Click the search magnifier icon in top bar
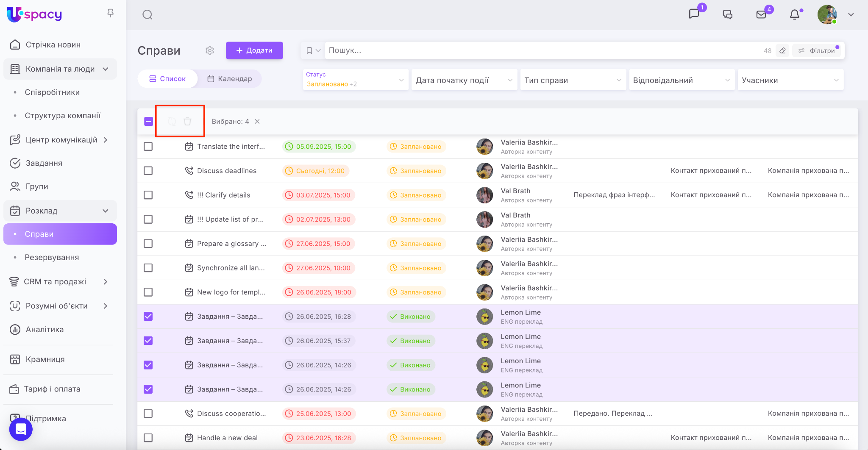This screenshot has height=450, width=868. tap(147, 15)
